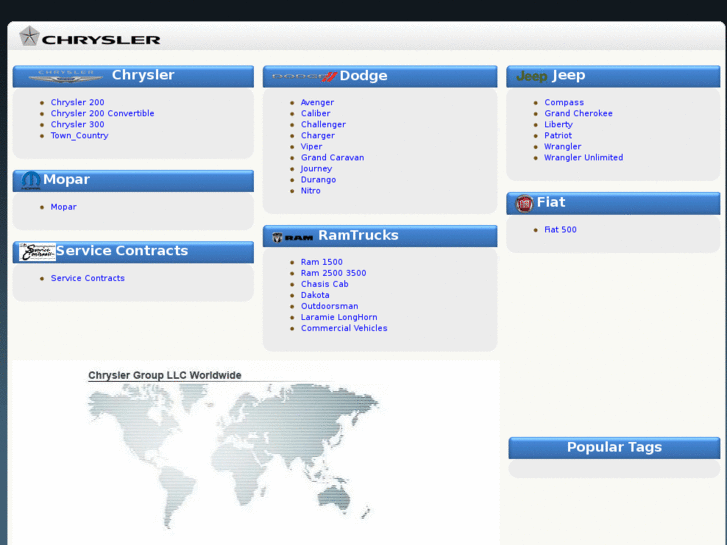Go to the Commercial Vehicles page
The width and height of the screenshot is (727, 545).
pyautogui.click(x=344, y=328)
